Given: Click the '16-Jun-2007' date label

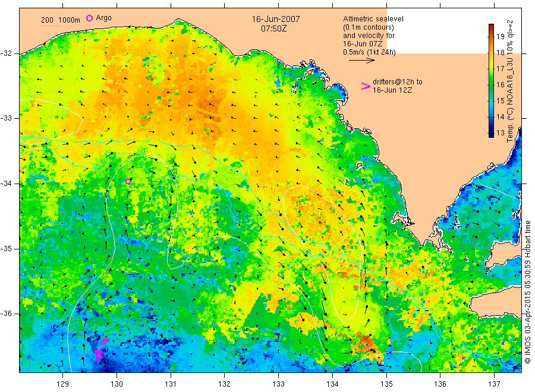Looking at the screenshot, I should tap(276, 19).
